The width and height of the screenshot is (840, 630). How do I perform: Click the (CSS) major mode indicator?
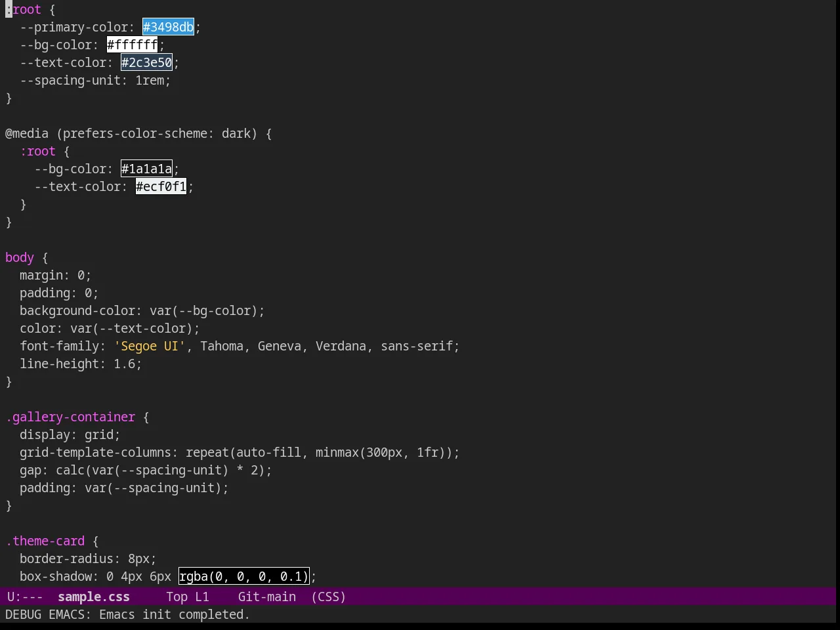[328, 597]
